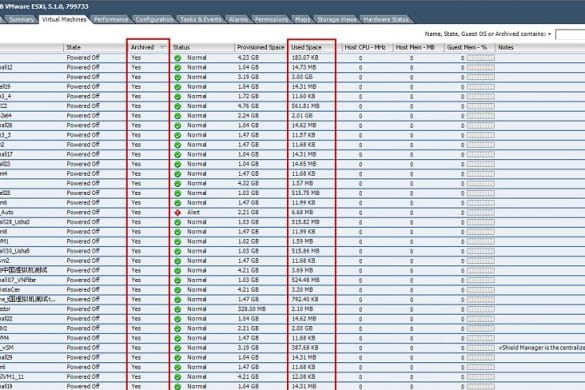This screenshot has width=585, height=390.
Task: Click the status icon in the 1.59 MB row
Action: coord(178,241)
